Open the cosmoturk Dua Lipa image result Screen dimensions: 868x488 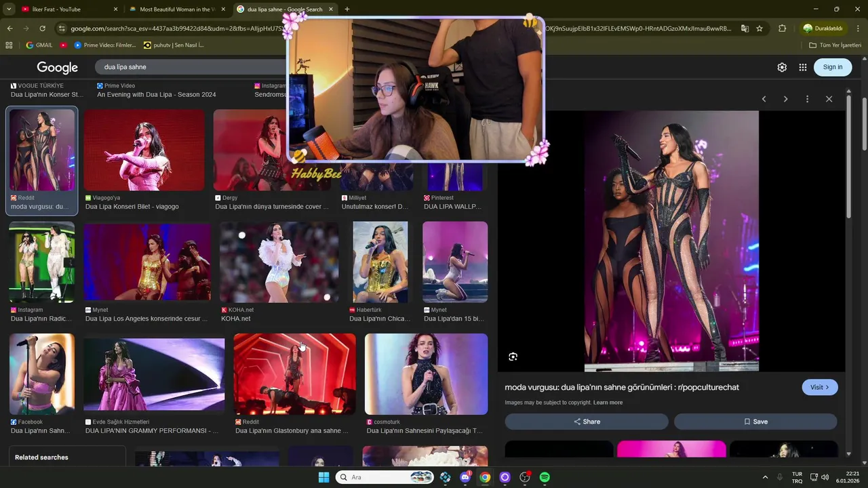(x=426, y=374)
